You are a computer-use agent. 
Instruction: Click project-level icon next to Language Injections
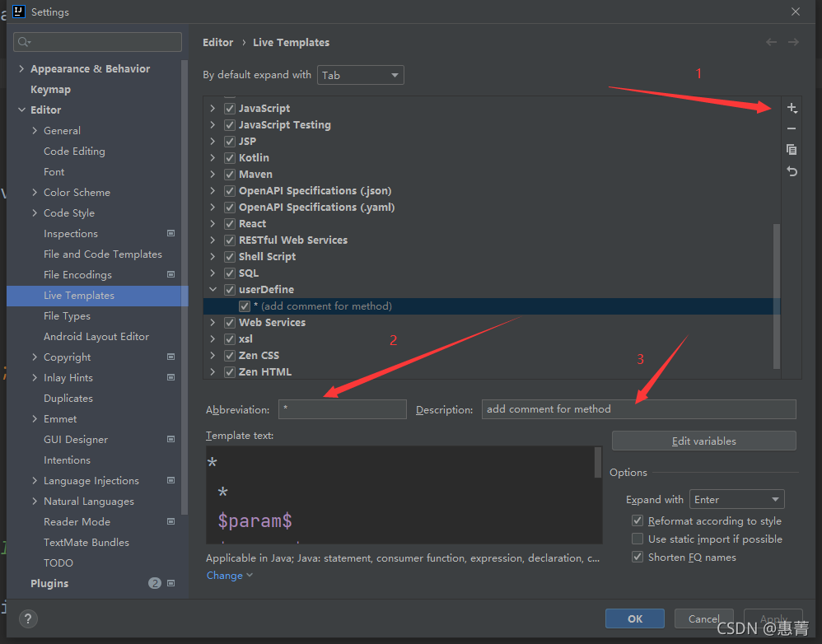170,480
